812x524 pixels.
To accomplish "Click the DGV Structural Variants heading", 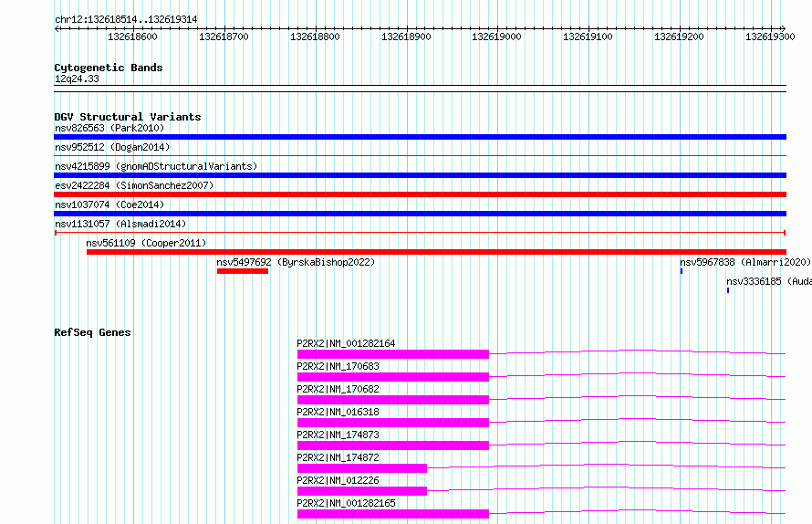I will (x=128, y=117).
